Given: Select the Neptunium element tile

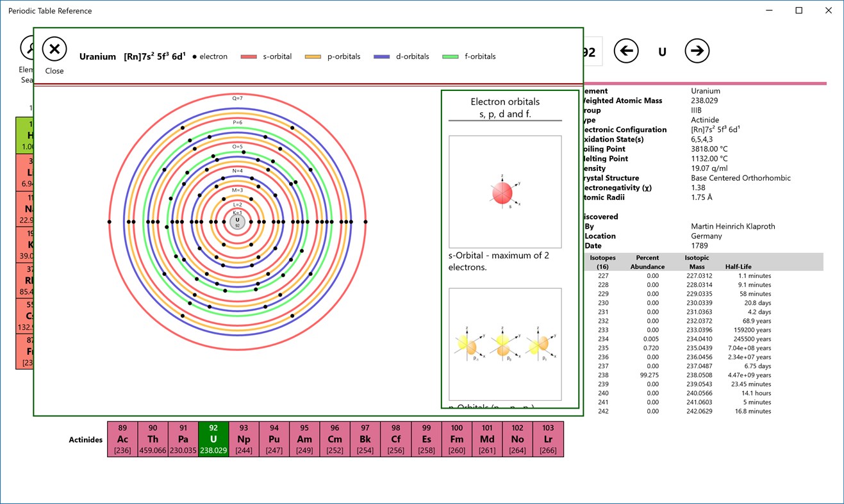Looking at the screenshot, I should coord(244,439).
